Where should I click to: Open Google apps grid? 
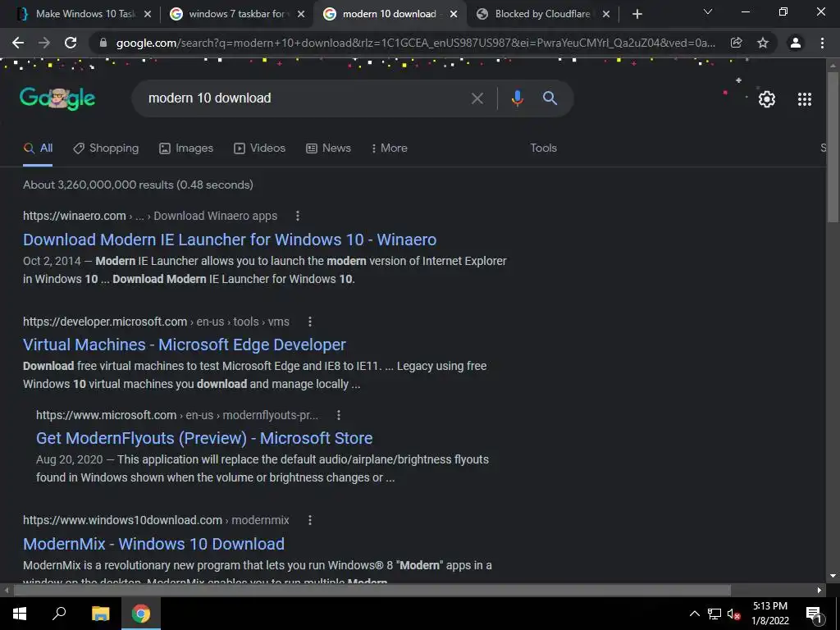[805, 99]
